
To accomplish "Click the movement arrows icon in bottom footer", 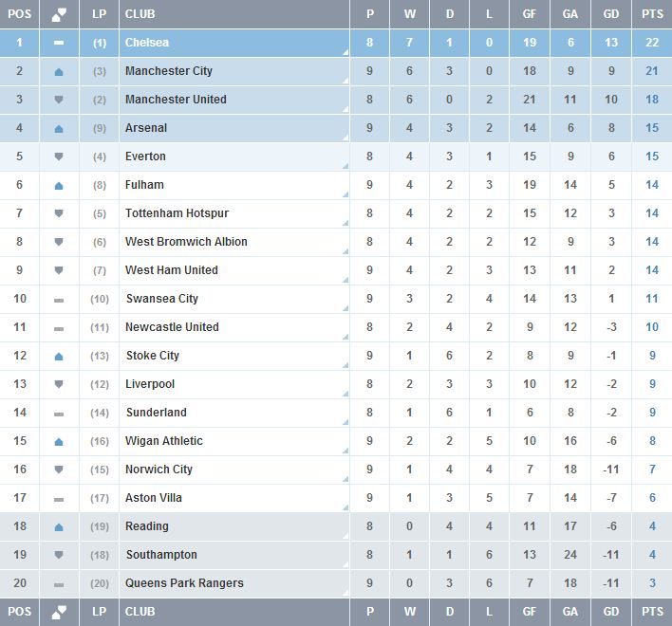I will (59, 612).
